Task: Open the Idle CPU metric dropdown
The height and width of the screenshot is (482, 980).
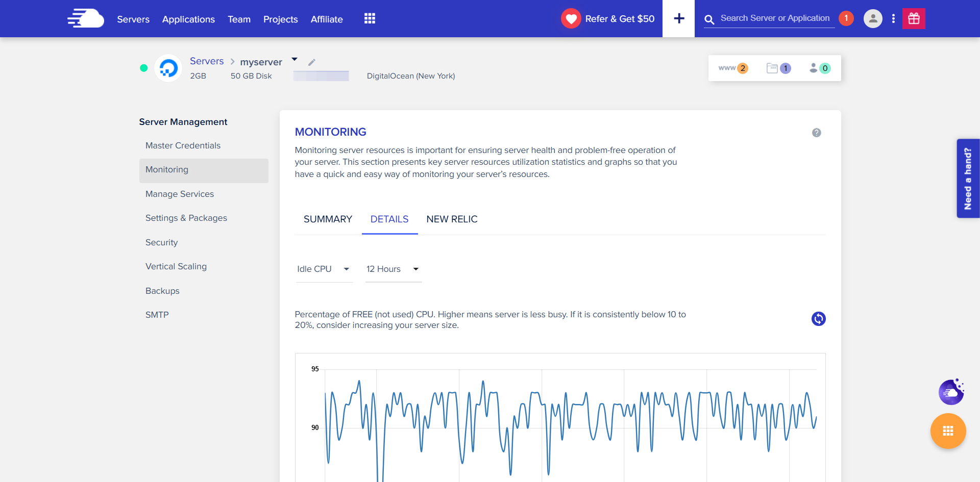Action: [x=324, y=269]
